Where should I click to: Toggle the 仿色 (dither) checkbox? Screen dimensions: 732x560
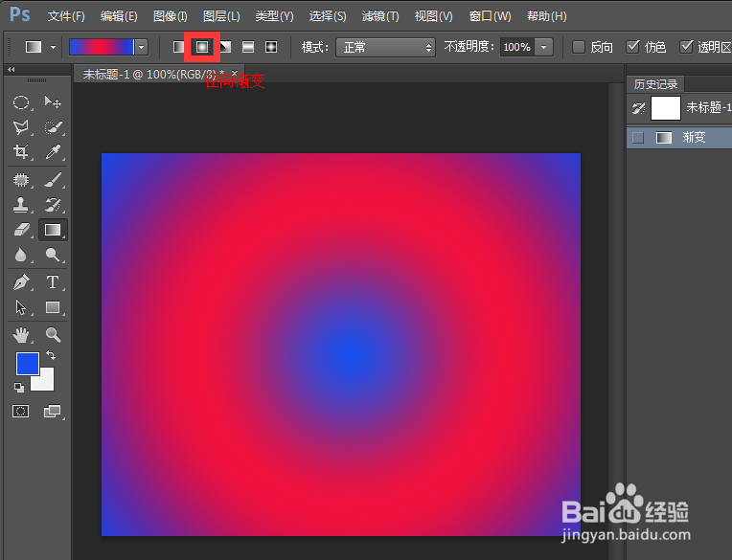pyautogui.click(x=632, y=47)
